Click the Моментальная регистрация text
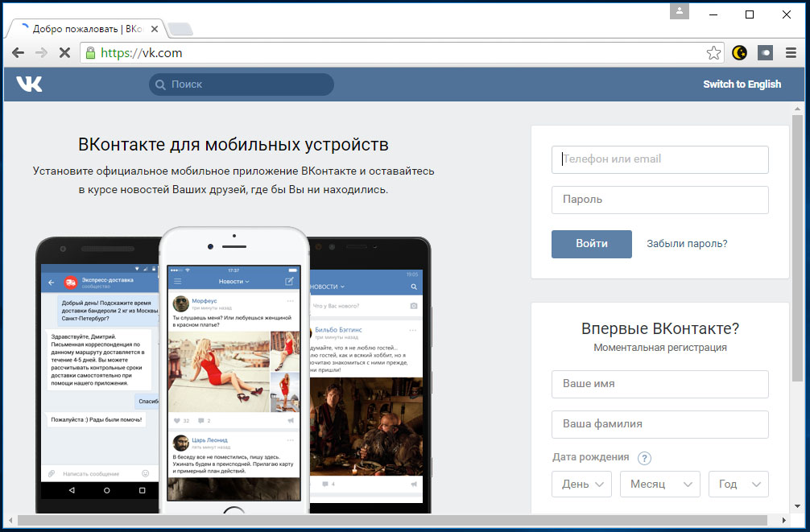Image resolution: width=810 pixels, height=532 pixels. pyautogui.click(x=660, y=348)
